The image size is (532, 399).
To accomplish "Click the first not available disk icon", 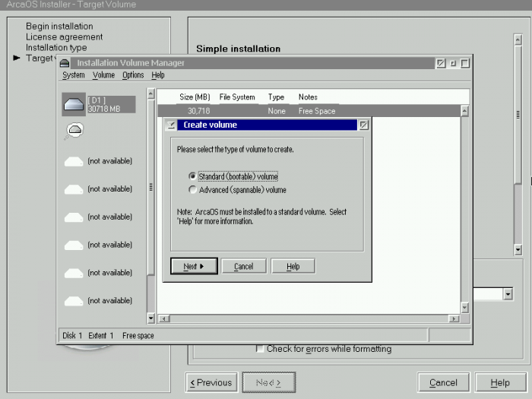I will tap(74, 161).
